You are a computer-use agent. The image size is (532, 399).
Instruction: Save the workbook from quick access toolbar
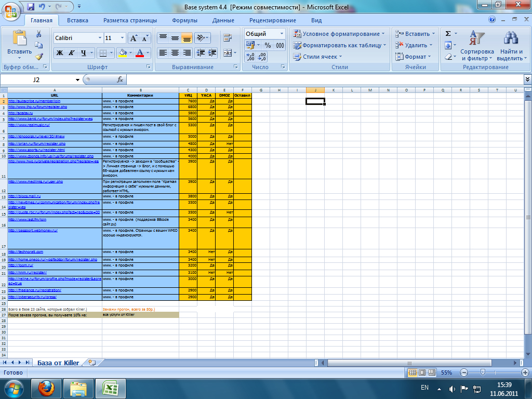(31, 6)
